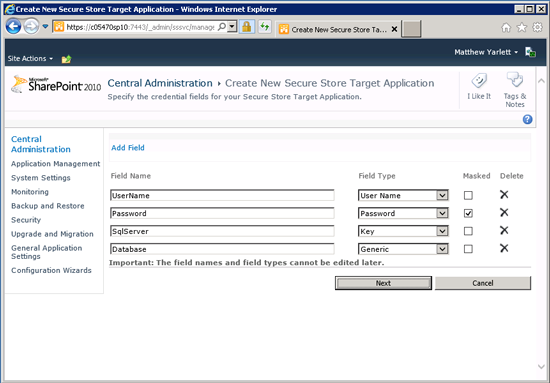Uncheck Masked checkbox for Password row
The height and width of the screenshot is (383, 550).
468,213
